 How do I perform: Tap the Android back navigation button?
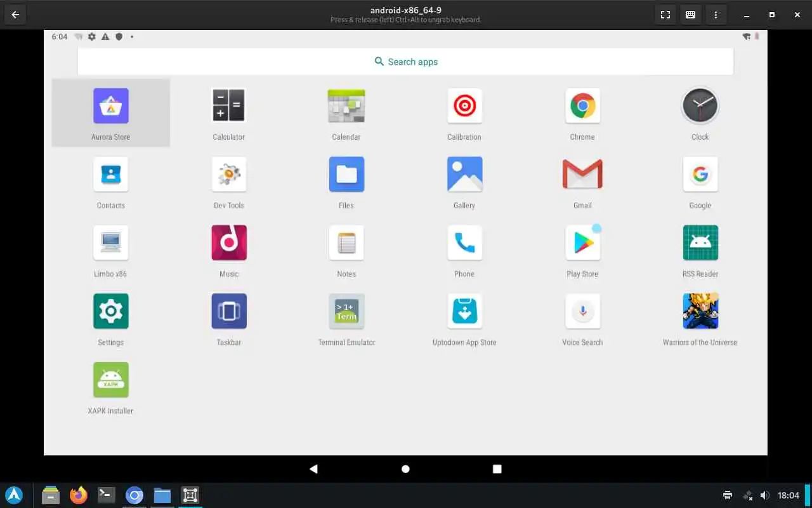click(313, 469)
